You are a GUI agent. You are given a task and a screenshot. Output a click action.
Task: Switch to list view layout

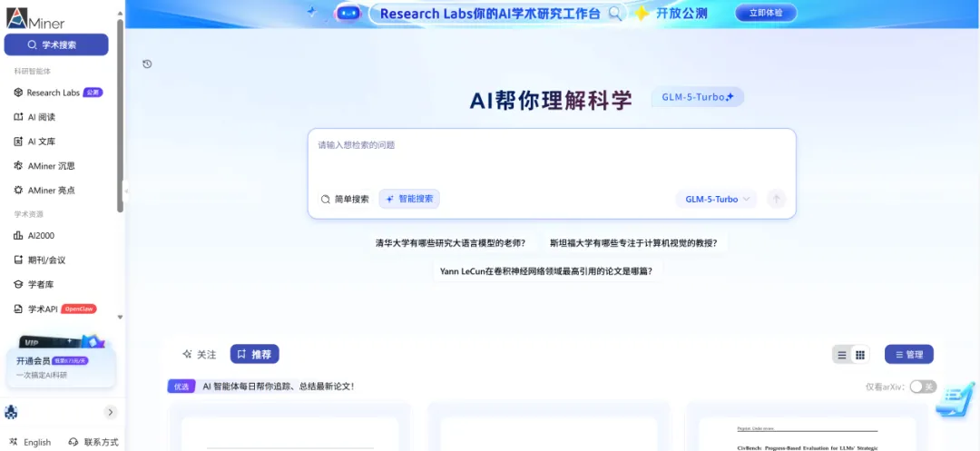(x=842, y=355)
